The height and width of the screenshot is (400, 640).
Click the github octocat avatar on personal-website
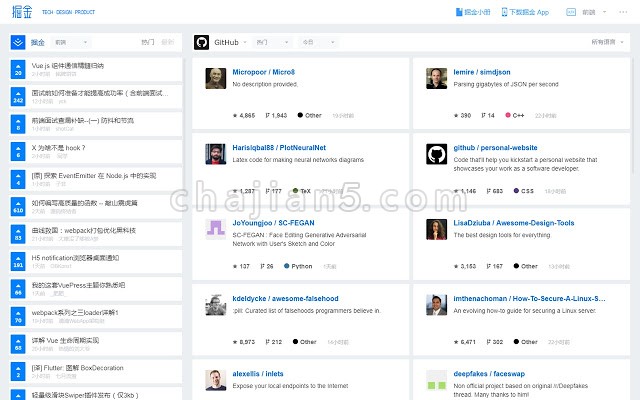point(436,154)
